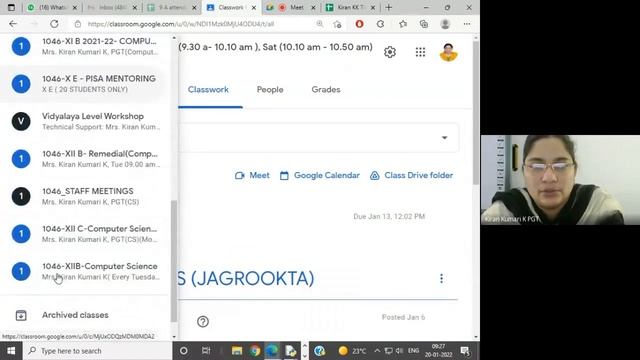Click the Due Jan 13, 12:02 PM text
640x360 pixels.
click(x=389, y=216)
